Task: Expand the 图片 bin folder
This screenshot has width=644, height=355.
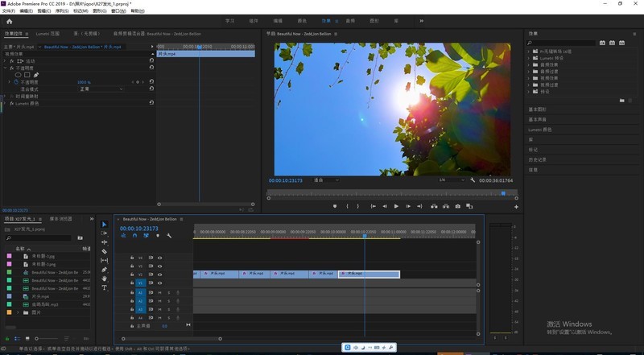Action: 19,312
